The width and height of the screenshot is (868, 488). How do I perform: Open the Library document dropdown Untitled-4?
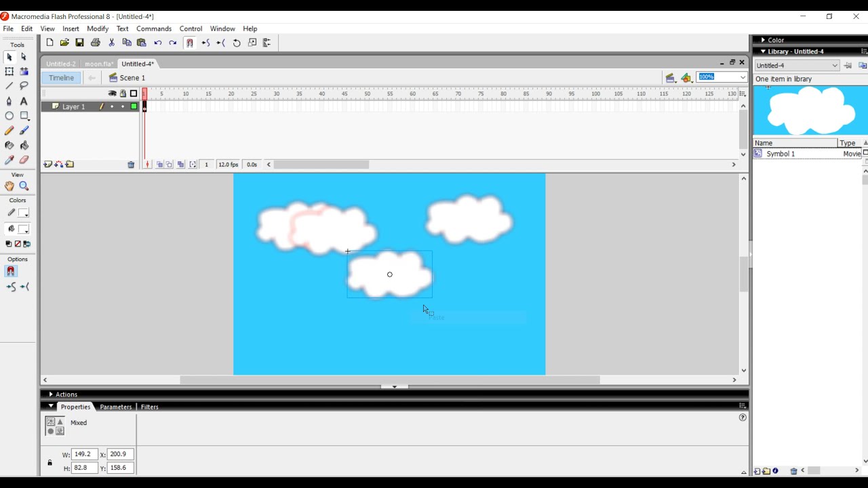pos(797,66)
